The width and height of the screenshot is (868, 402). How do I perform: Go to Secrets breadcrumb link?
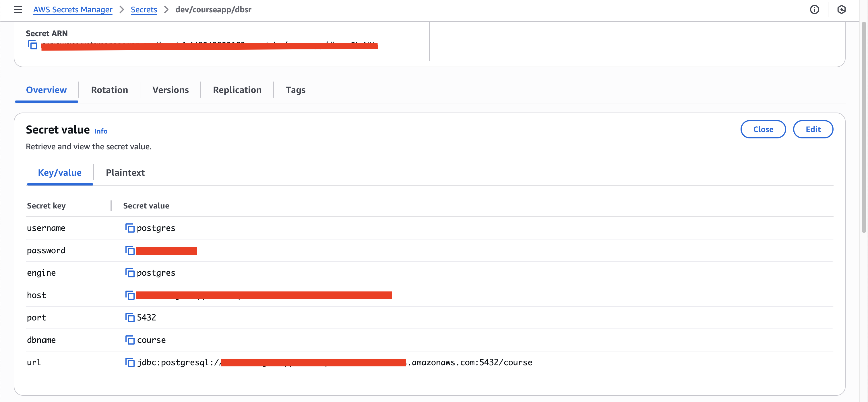coord(144,9)
